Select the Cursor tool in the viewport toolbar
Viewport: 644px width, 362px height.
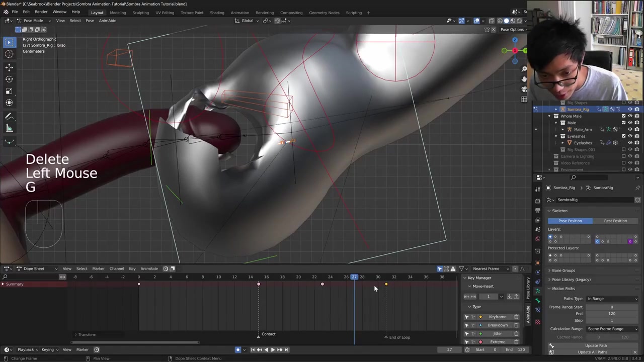[9, 54]
